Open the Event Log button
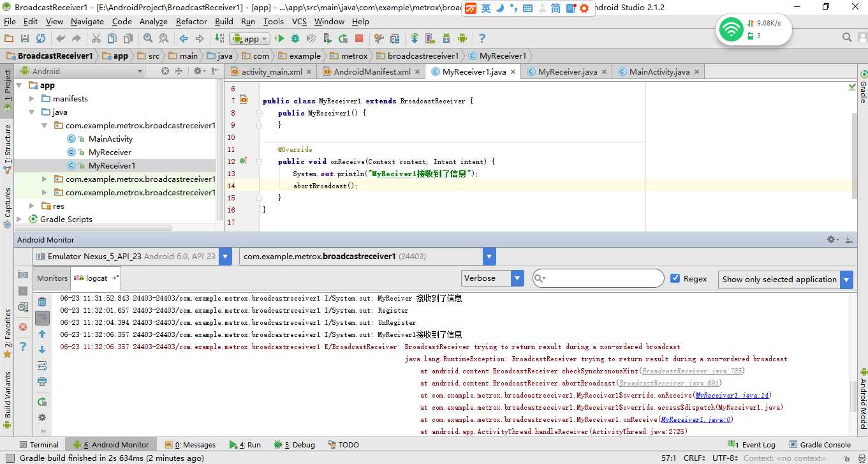The height and width of the screenshot is (464, 868). [753, 444]
